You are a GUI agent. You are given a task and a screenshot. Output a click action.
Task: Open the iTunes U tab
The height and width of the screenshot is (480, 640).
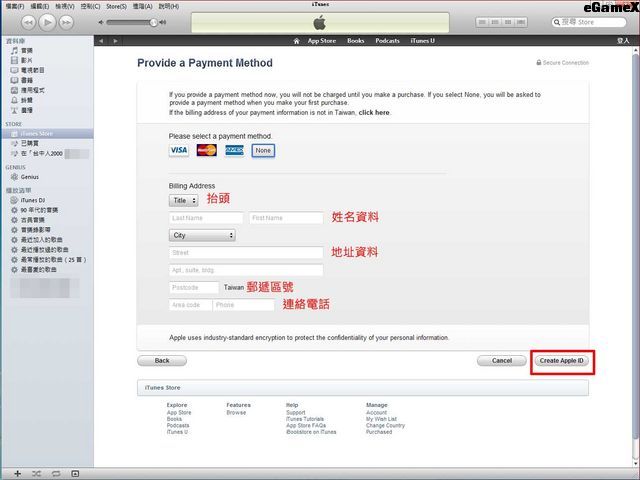pyautogui.click(x=422, y=41)
